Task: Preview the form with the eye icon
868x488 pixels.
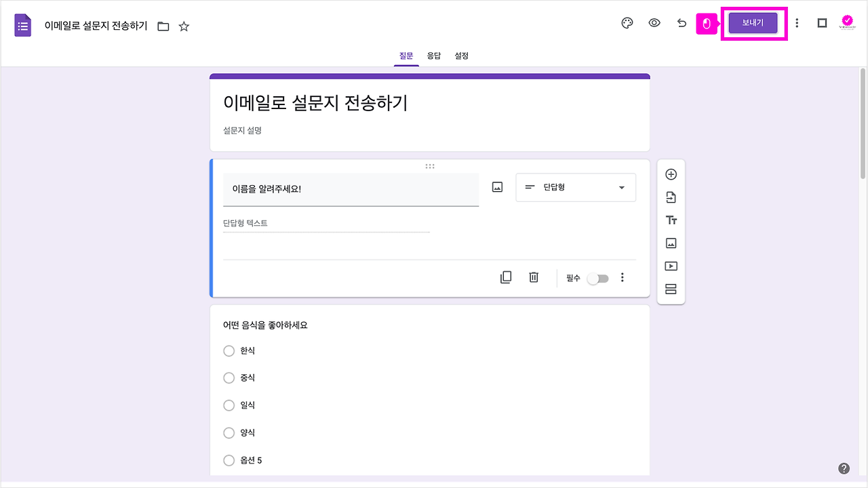Action: [x=654, y=22]
